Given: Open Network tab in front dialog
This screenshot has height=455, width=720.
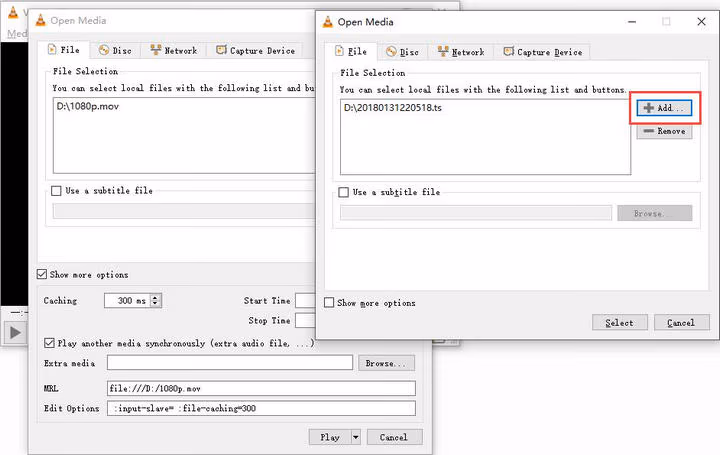Looking at the screenshot, I should [x=461, y=52].
